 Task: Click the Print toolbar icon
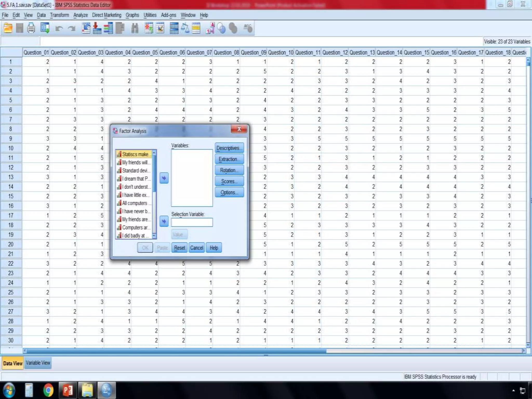31,28
